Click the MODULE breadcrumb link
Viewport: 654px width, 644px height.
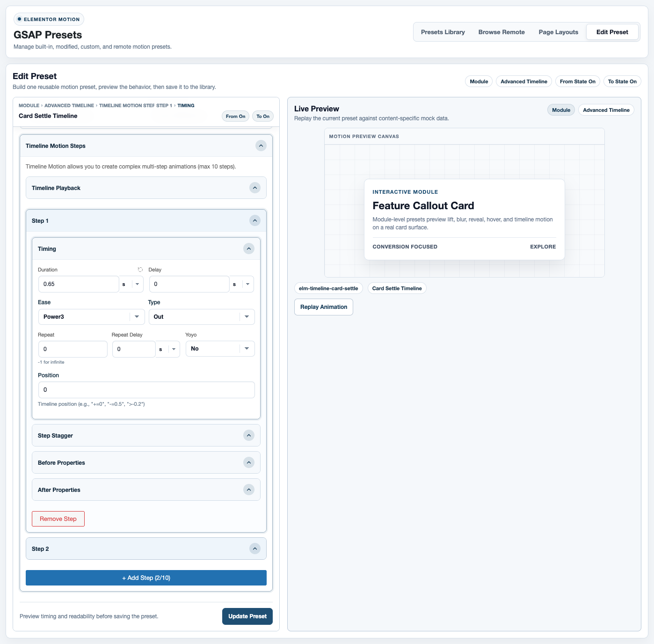pos(29,105)
